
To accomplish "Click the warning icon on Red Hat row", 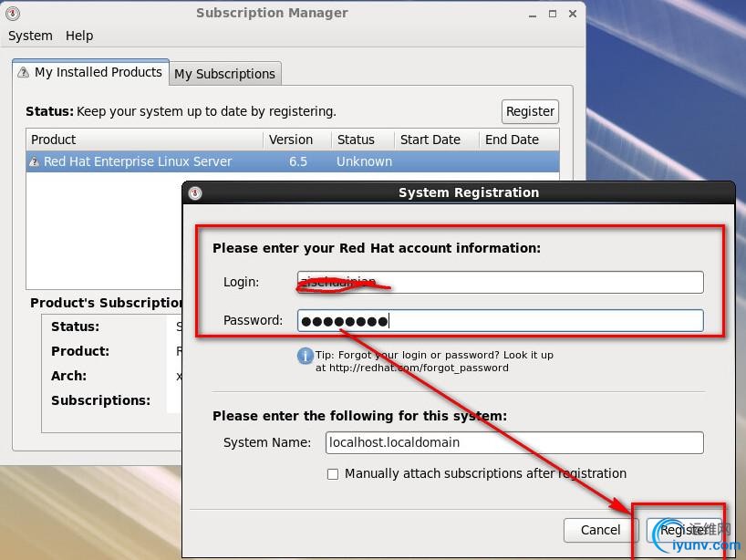I will point(34,161).
